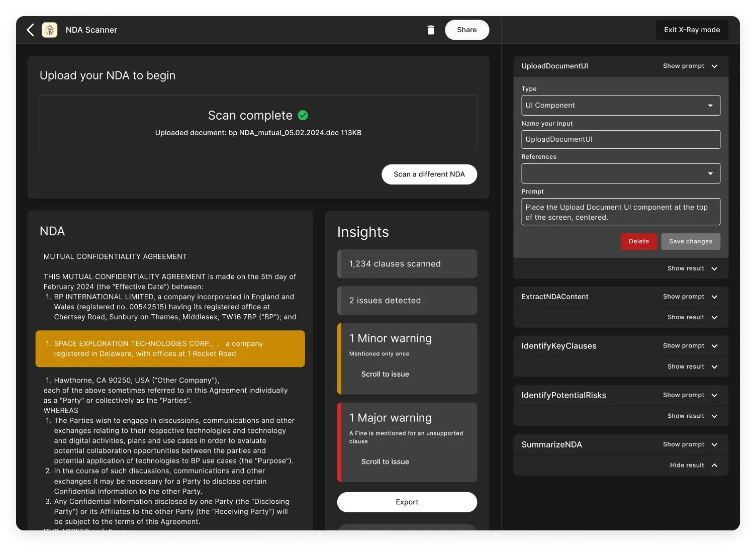Open the Share button
Viewport: 756px width, 550px height.
tap(466, 30)
